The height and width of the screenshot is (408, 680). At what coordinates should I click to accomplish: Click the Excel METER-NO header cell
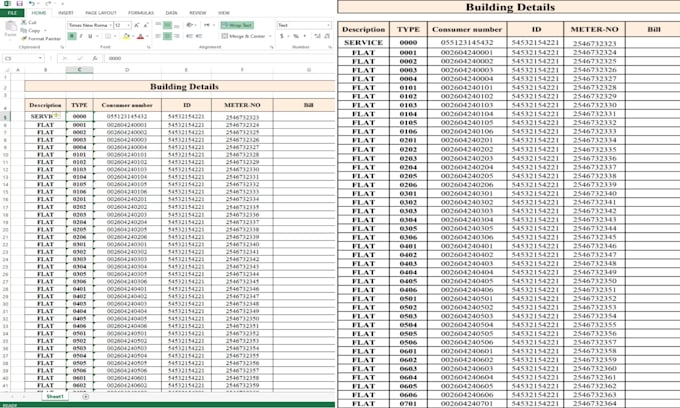pos(242,105)
